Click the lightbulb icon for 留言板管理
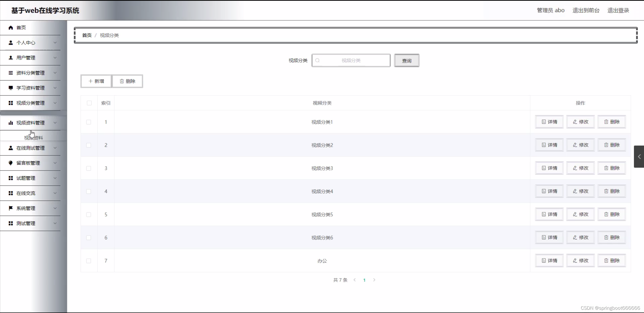 click(x=11, y=163)
